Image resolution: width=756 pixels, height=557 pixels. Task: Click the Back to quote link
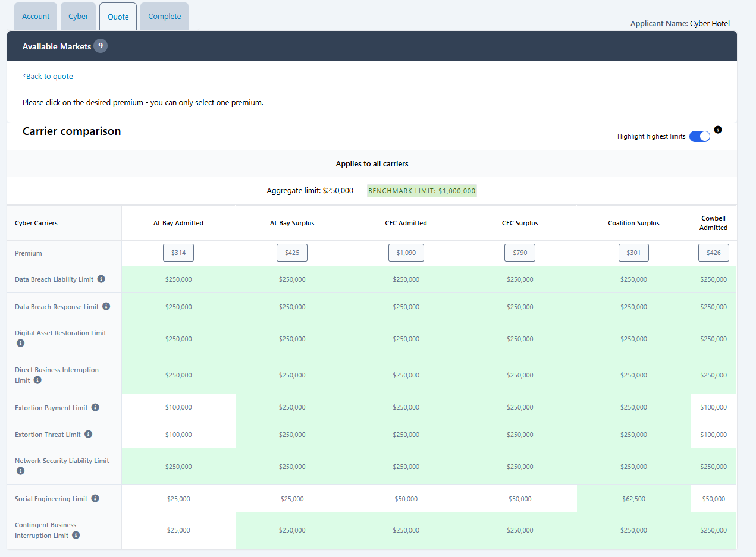point(48,76)
